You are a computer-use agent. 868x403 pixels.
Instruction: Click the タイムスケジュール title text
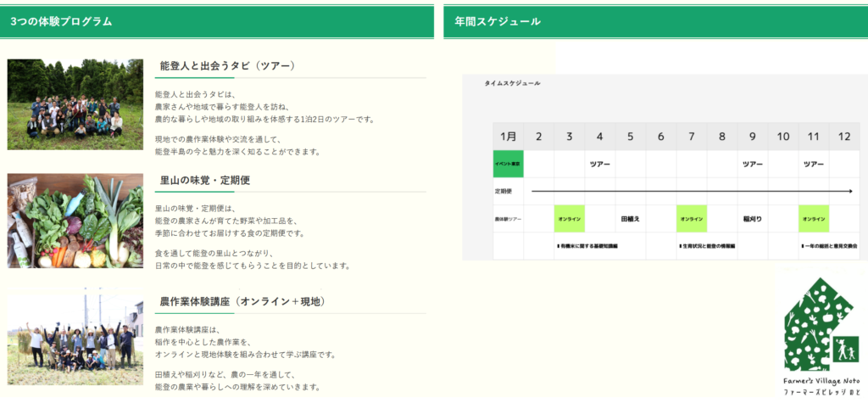512,83
